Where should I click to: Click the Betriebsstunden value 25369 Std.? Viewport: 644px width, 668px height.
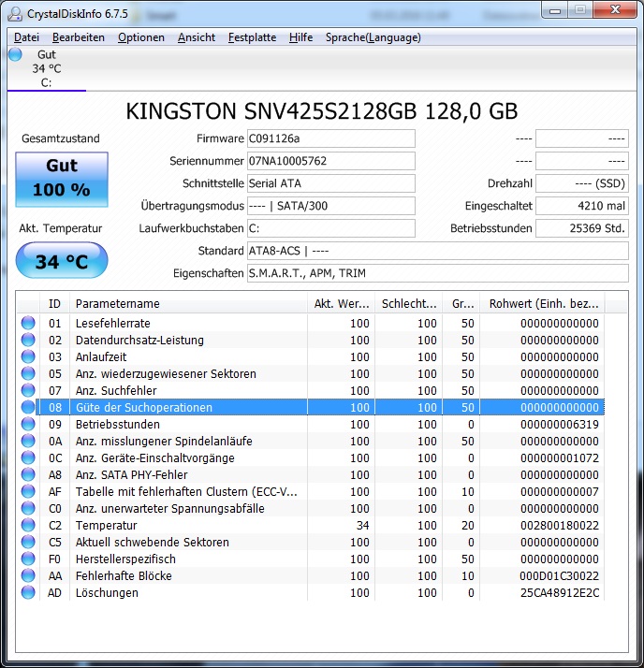(x=582, y=228)
